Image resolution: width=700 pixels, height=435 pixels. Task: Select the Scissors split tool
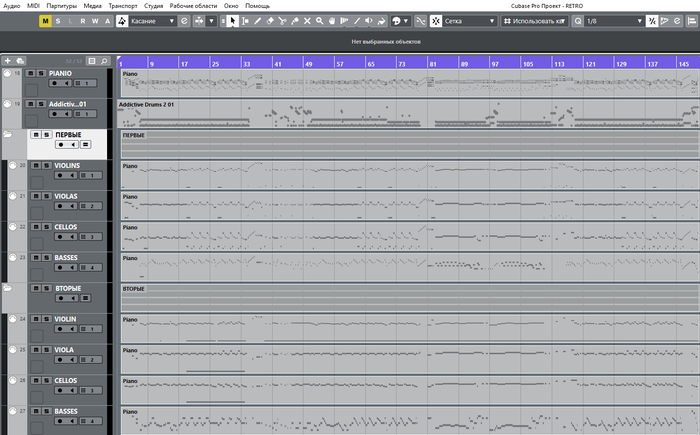click(x=282, y=20)
